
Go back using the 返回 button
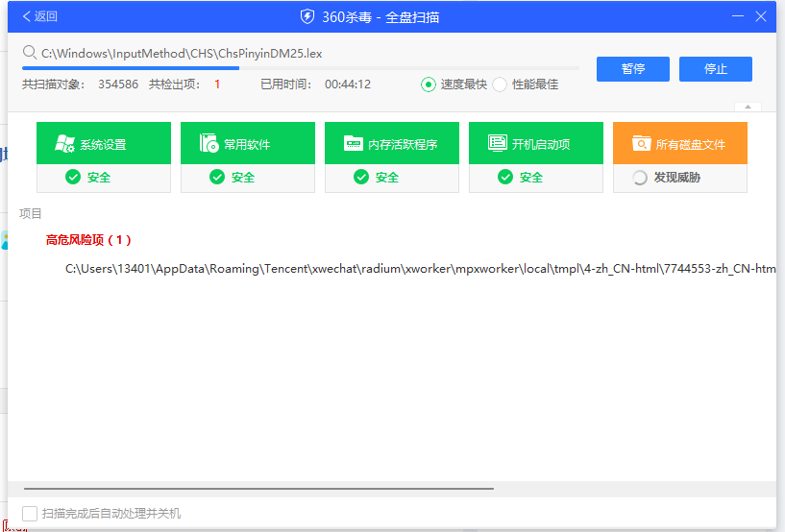[x=40, y=16]
